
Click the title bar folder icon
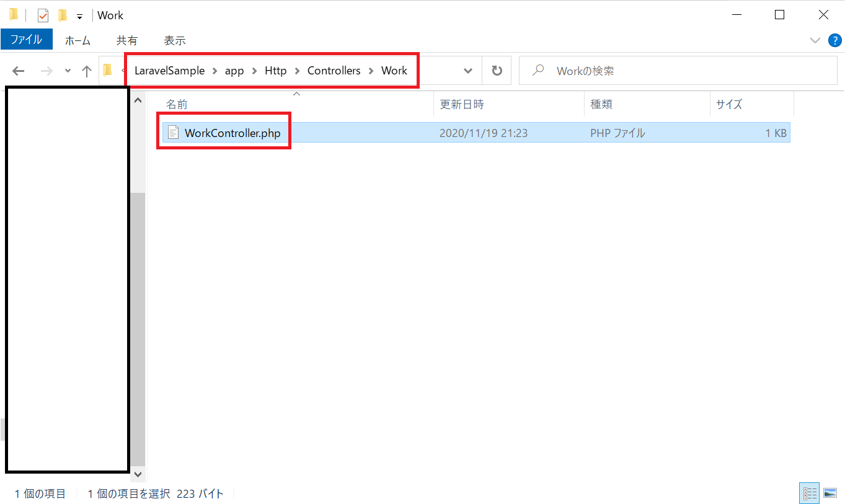tap(14, 15)
